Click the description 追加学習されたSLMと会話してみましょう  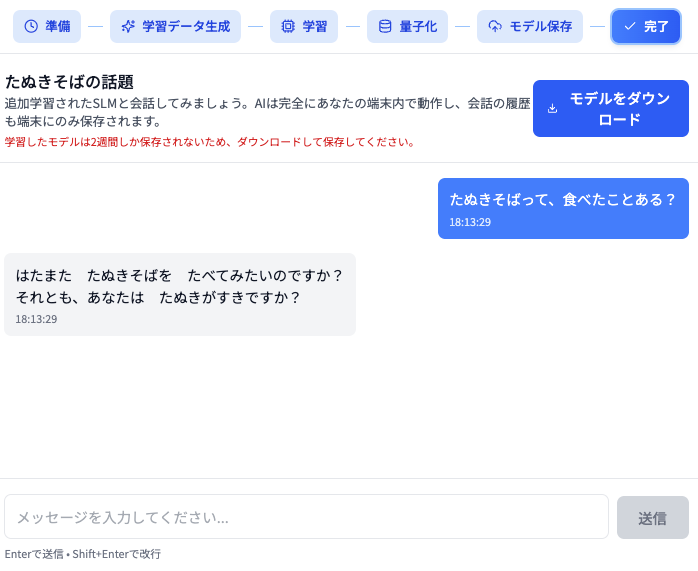click(267, 112)
